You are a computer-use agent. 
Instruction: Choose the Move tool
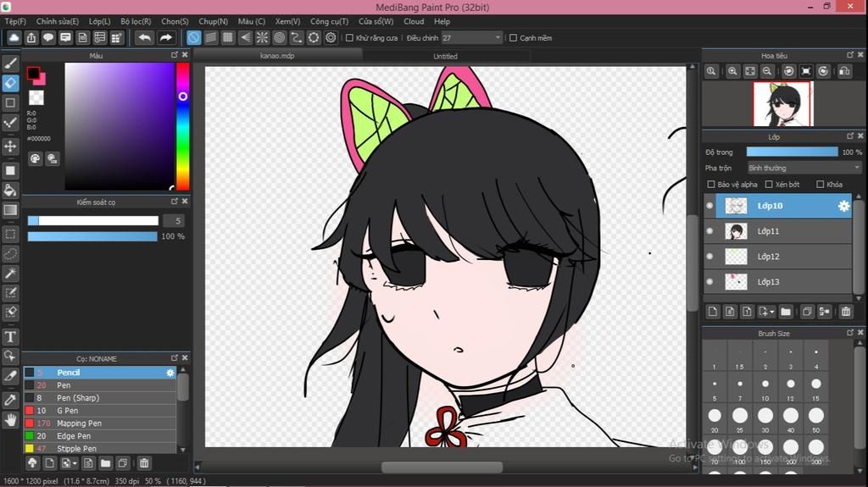[10, 146]
